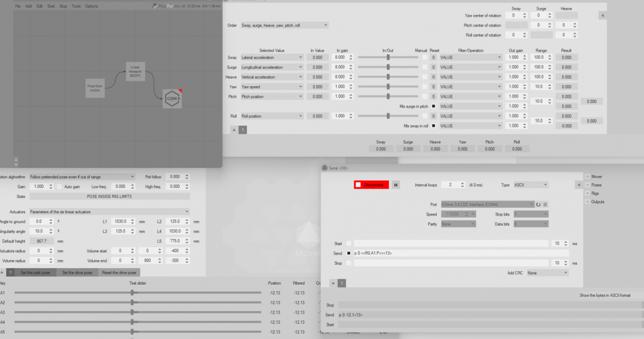Open the Roll position dropdown
The width and height of the screenshot is (644, 339).
tap(272, 116)
